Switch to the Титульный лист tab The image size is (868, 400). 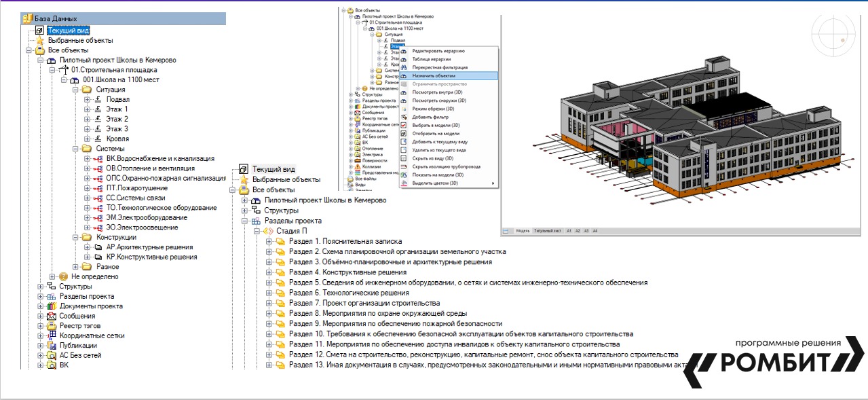click(547, 231)
